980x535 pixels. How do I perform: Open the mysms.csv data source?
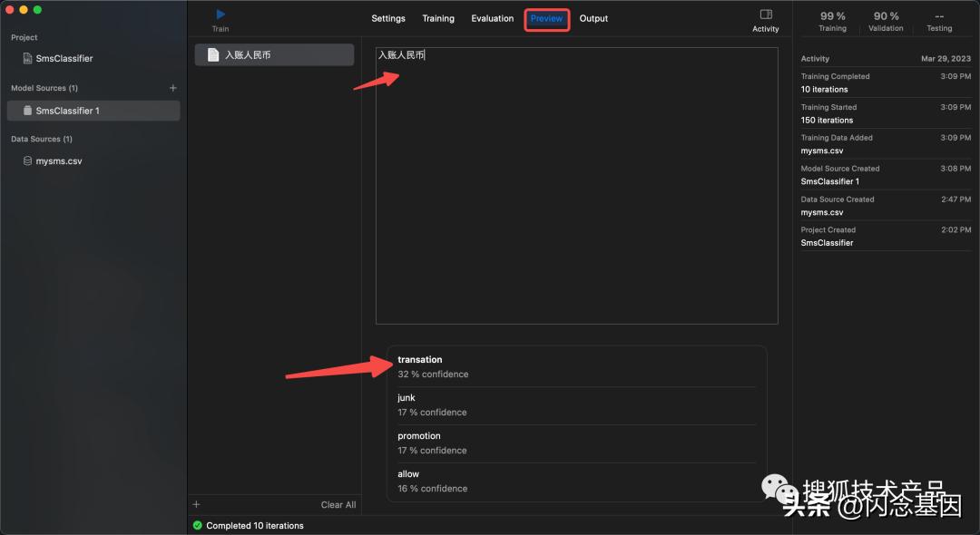click(x=58, y=161)
